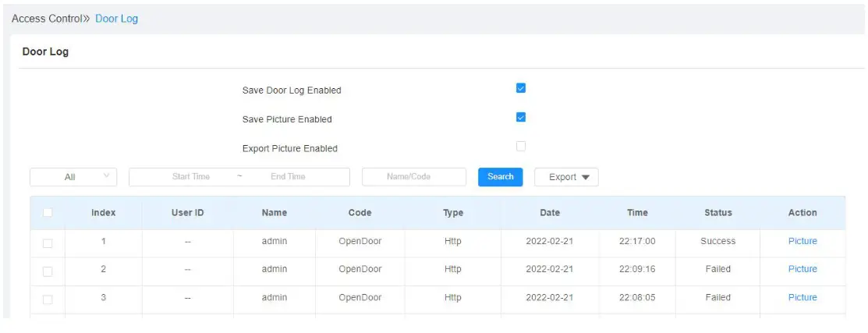Screen dimensions: 868x333
Task: Uncheck the Save Picture Enabled checkbox
Action: 521,118
